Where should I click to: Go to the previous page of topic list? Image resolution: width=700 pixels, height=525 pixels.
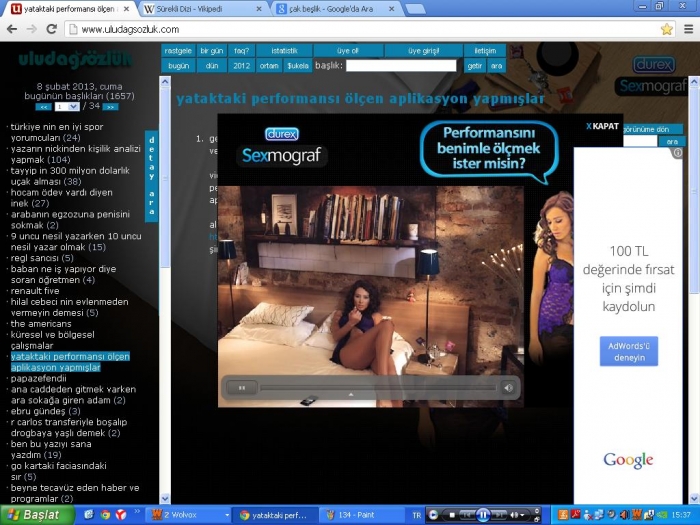(x=43, y=107)
